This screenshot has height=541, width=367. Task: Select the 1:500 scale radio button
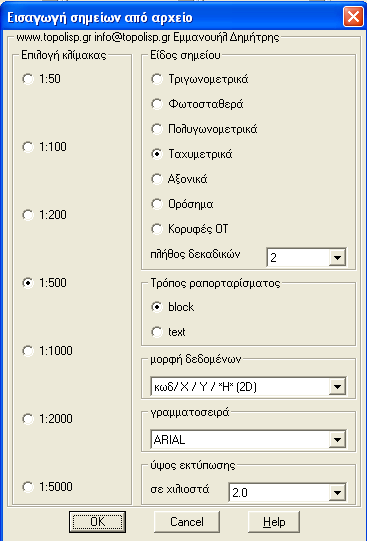click(28, 283)
